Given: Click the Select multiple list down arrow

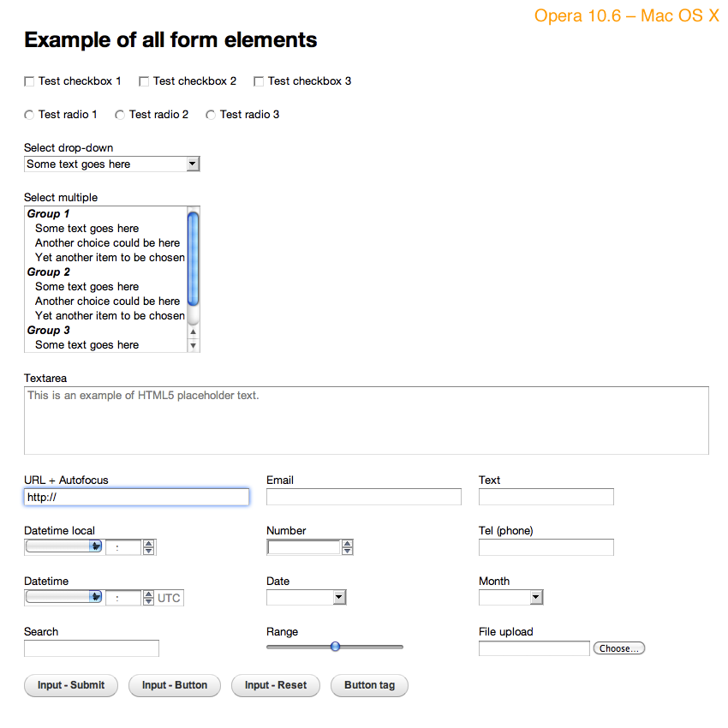Looking at the screenshot, I should click(x=194, y=345).
